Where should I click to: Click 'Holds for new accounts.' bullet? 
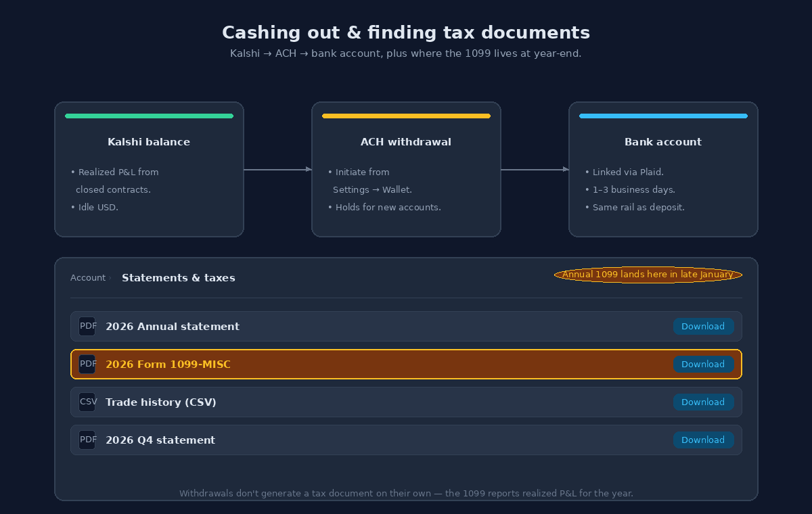384,208
